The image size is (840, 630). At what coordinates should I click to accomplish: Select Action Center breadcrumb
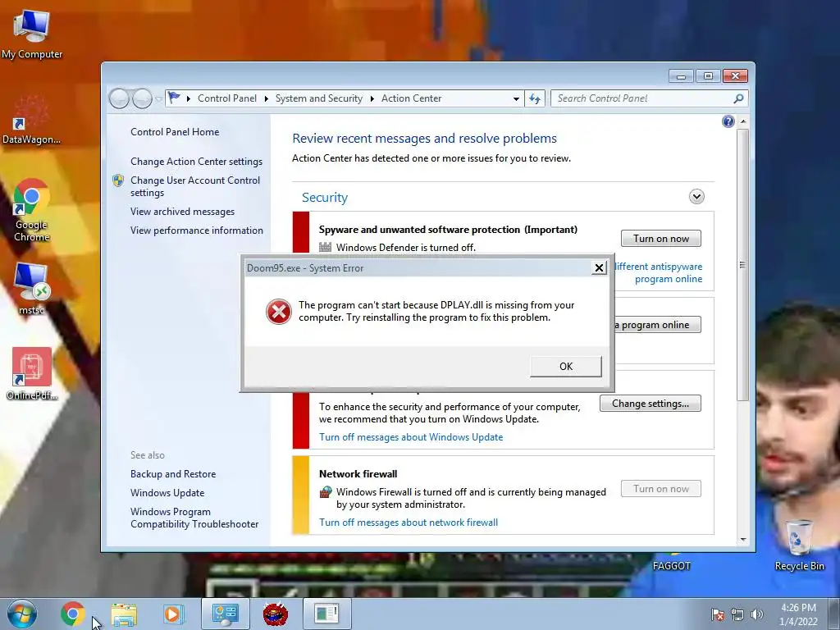[x=412, y=98]
